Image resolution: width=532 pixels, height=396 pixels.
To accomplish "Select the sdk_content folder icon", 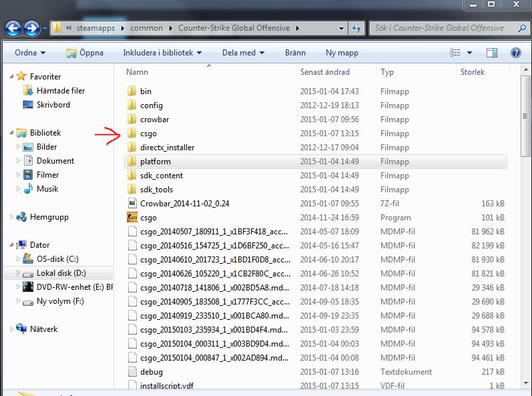I will pos(131,175).
